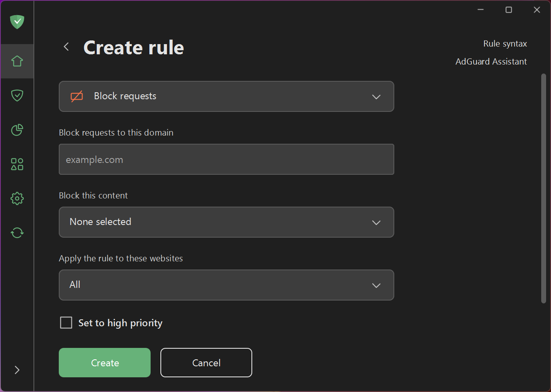The height and width of the screenshot is (392, 551).
Task: Open Rule syntax documentation
Action: (505, 43)
